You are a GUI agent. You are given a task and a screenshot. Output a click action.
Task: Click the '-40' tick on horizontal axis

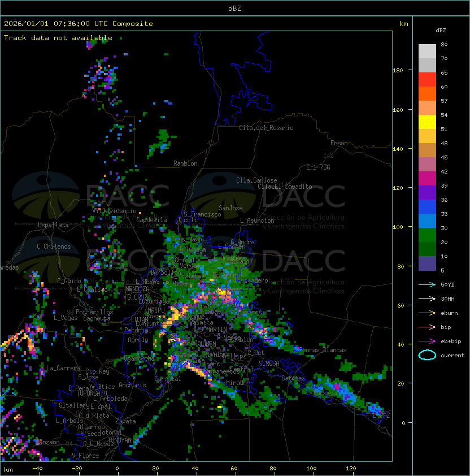coord(37,469)
